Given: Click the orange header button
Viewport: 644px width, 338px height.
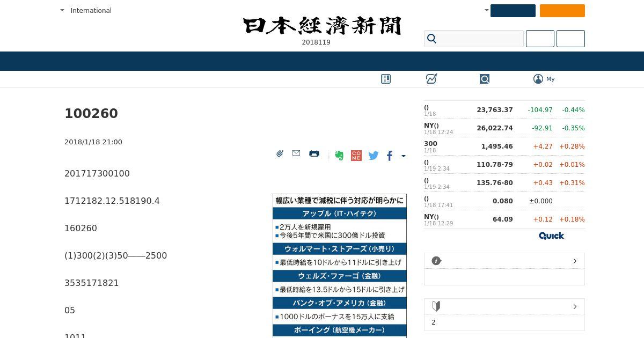Looking at the screenshot, I should click(x=562, y=11).
